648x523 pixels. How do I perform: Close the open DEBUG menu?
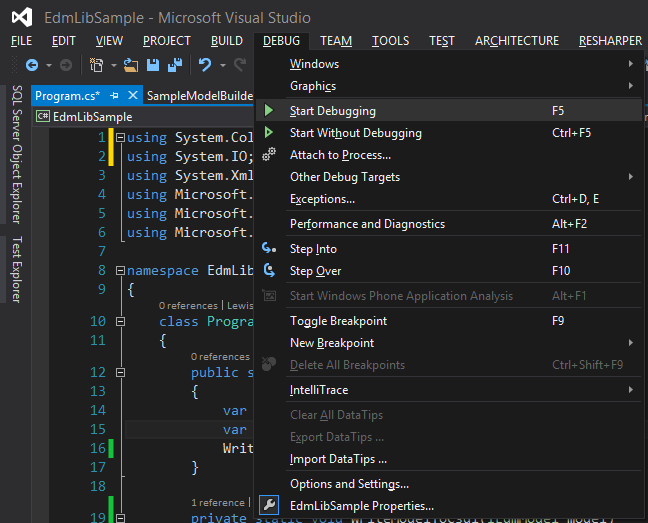[281, 41]
